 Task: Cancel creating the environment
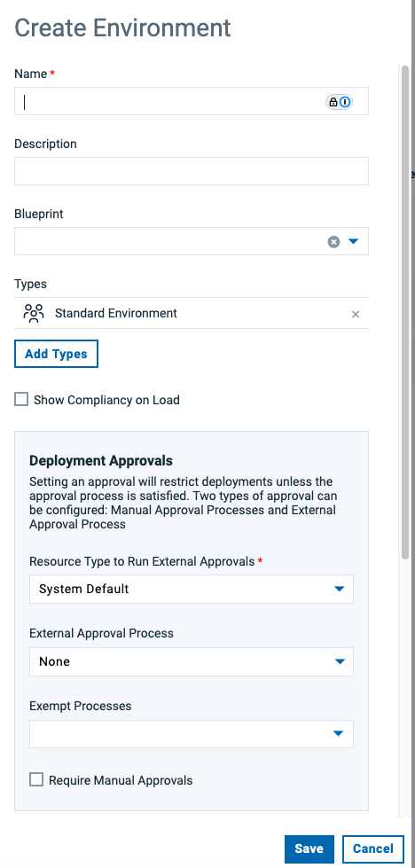(373, 849)
